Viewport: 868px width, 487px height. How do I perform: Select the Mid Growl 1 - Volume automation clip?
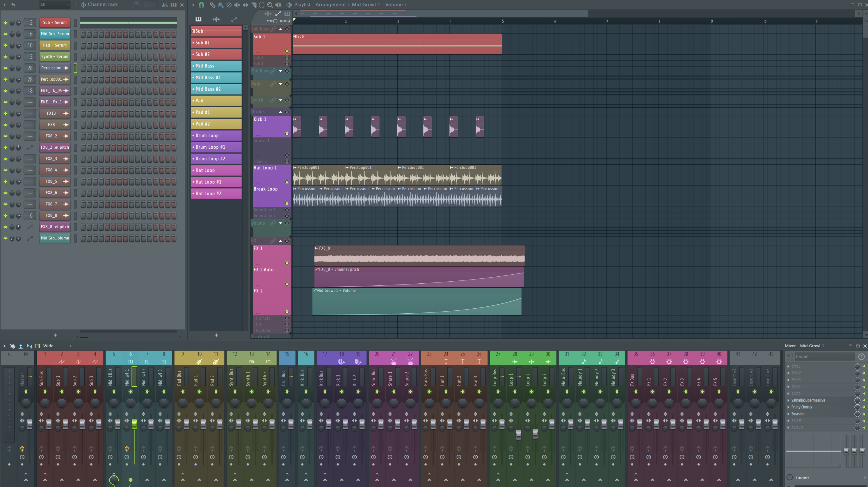coord(417,302)
